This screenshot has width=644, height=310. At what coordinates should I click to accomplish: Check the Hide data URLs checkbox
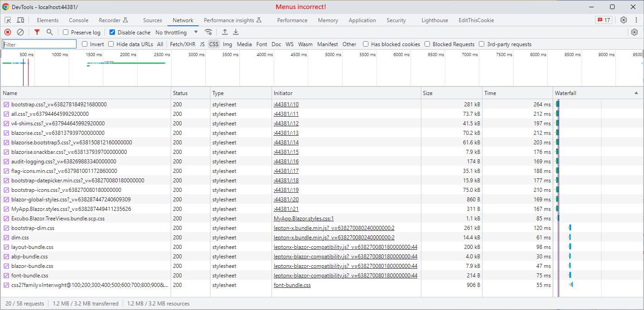point(111,44)
